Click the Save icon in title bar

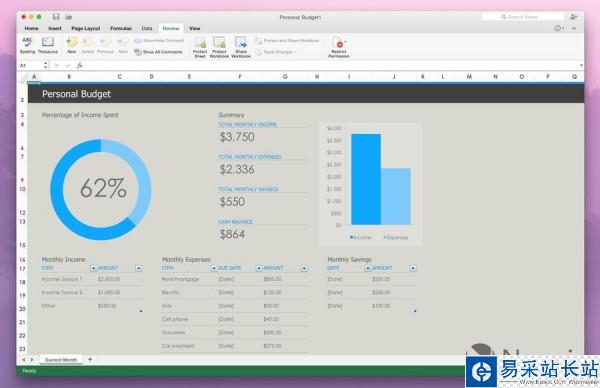(x=56, y=17)
